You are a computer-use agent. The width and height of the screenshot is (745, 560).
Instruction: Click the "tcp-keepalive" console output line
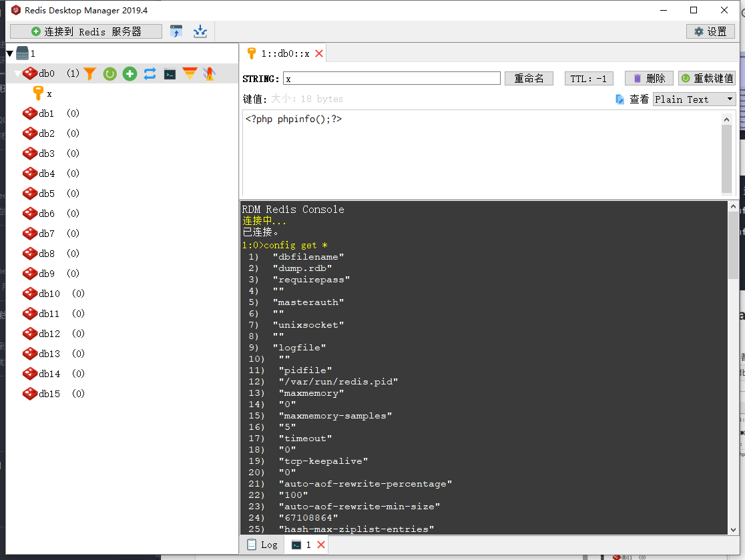[x=323, y=461]
